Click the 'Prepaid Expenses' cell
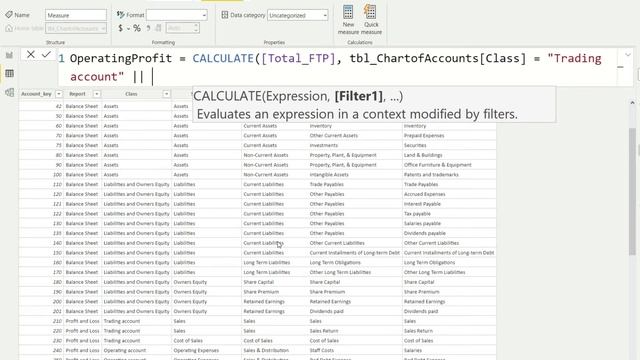This screenshot has height=360, width=640. (424, 136)
